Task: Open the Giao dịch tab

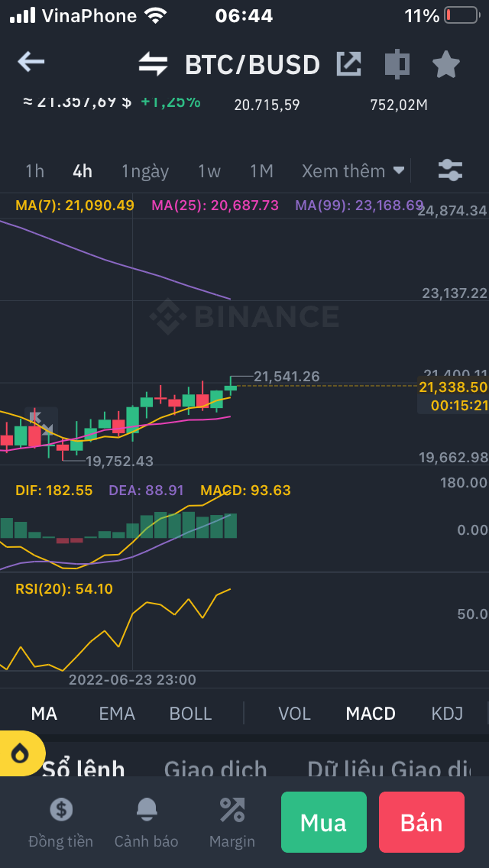Action: [215, 769]
